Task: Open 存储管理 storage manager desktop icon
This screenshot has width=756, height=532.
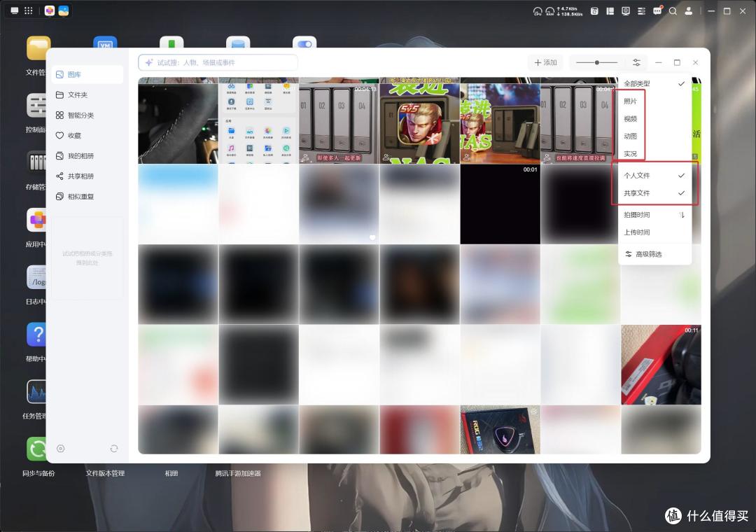Action: coord(36,162)
